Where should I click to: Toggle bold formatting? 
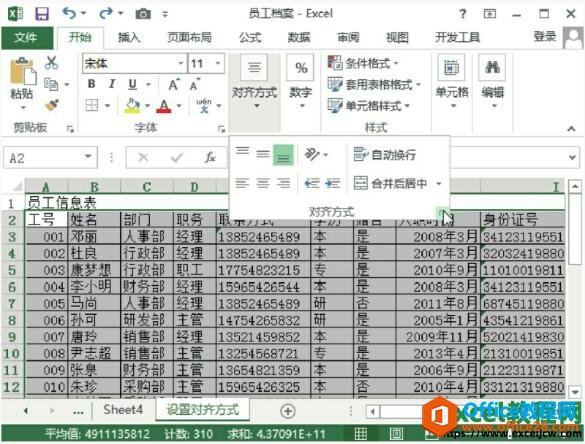pyautogui.click(x=91, y=84)
